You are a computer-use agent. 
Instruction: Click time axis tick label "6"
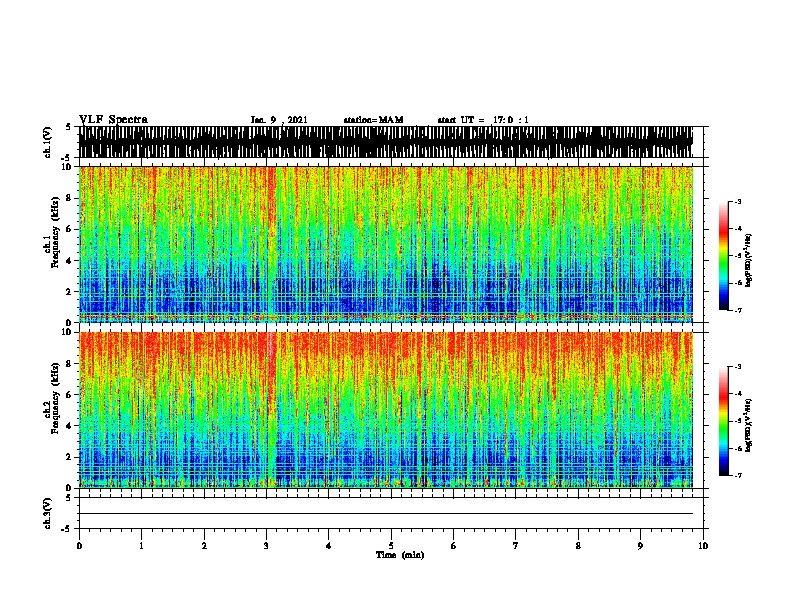click(454, 546)
